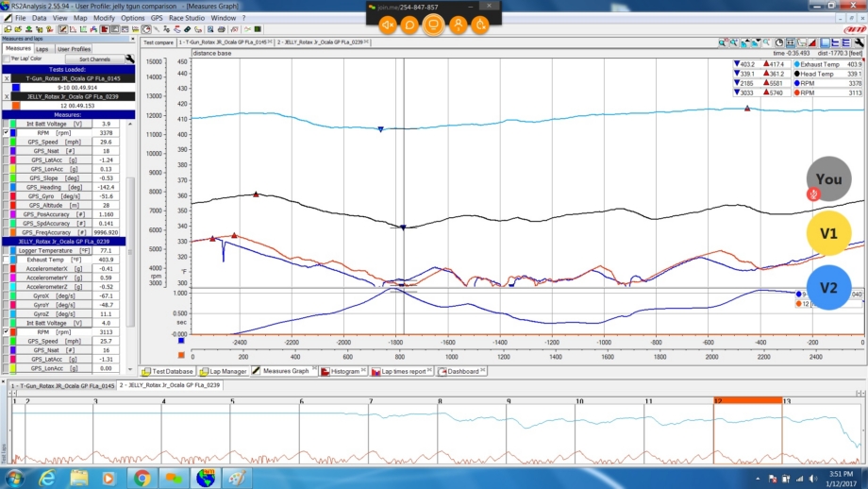Select the 2 - JELLY_Rotax Jr top tab

(321, 42)
